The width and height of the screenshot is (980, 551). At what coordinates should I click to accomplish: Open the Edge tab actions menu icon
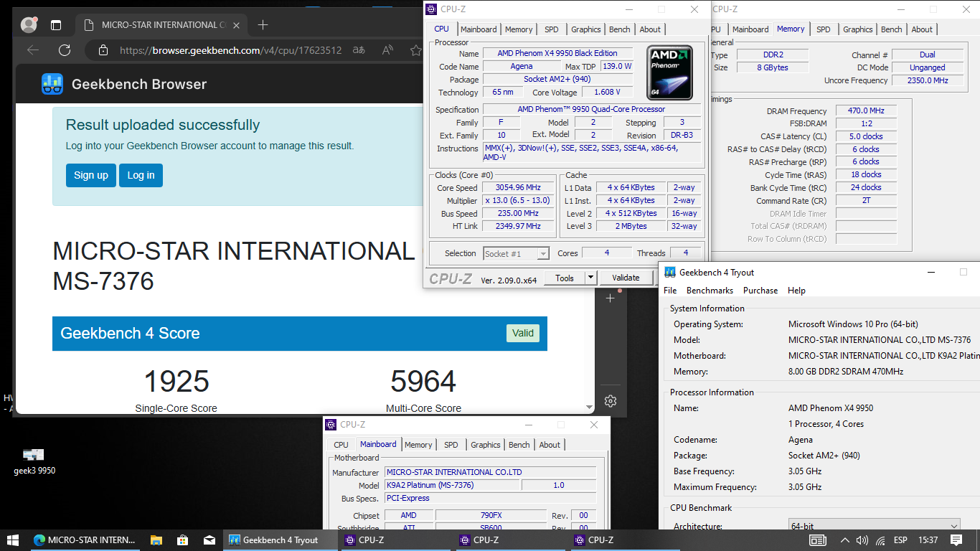click(x=56, y=24)
